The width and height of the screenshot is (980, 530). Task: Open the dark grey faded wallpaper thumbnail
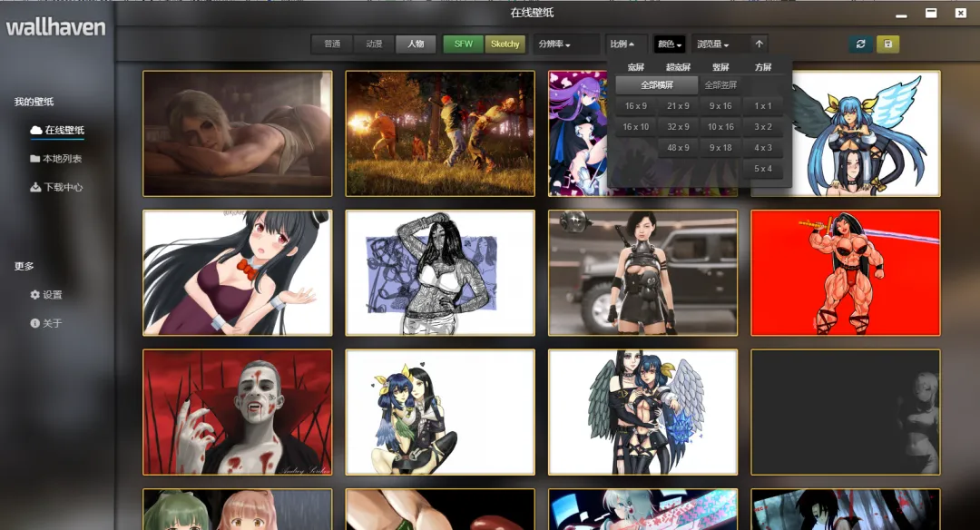point(845,412)
